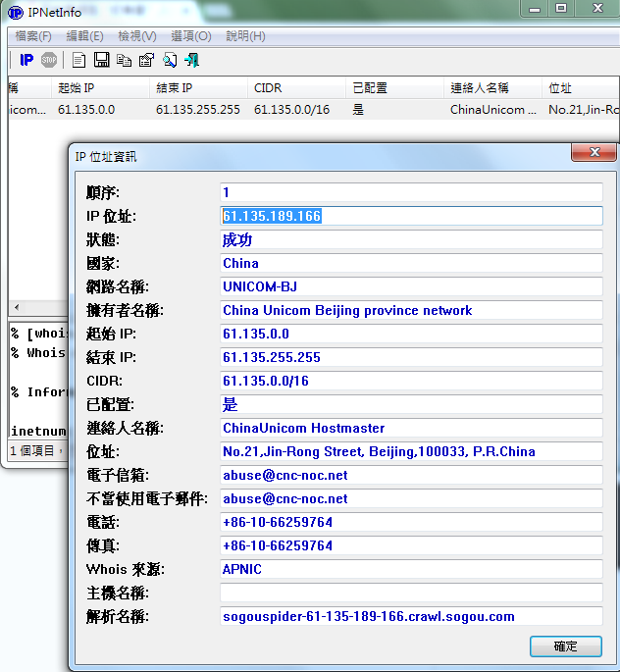This screenshot has height=672, width=620.
Task: Click the Properties toolbar icon
Action: (146, 60)
